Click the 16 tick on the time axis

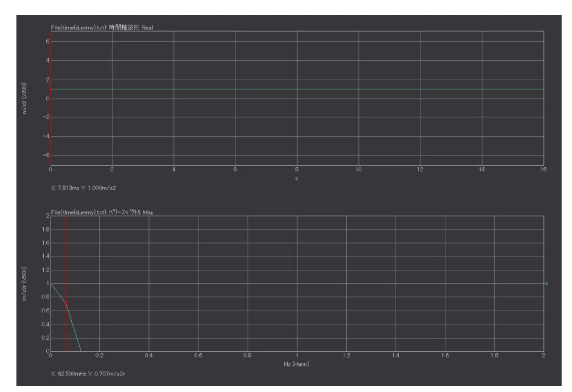pyautogui.click(x=543, y=170)
